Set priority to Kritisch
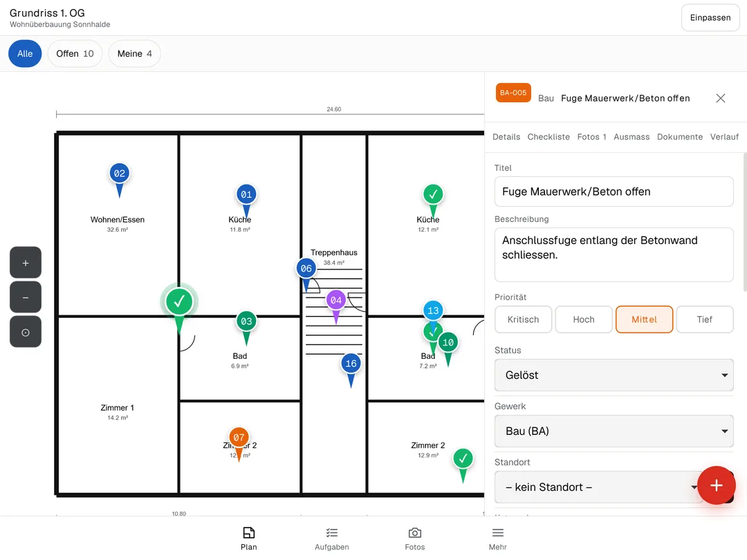This screenshot has height=560, width=747. [x=523, y=319]
